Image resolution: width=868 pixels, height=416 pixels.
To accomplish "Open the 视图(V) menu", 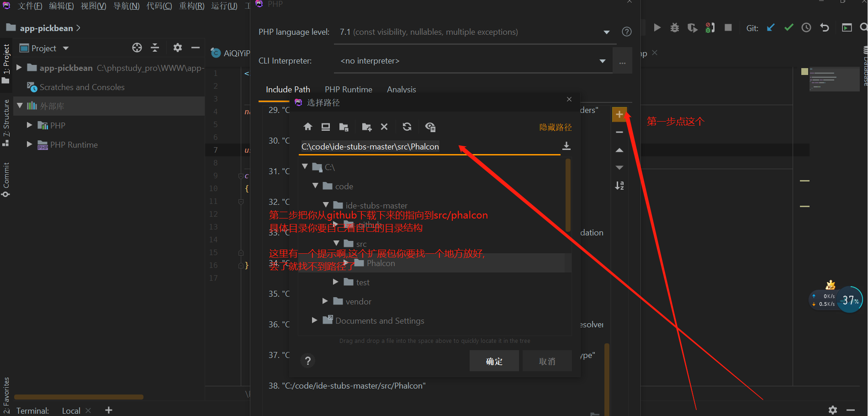I will [94, 6].
